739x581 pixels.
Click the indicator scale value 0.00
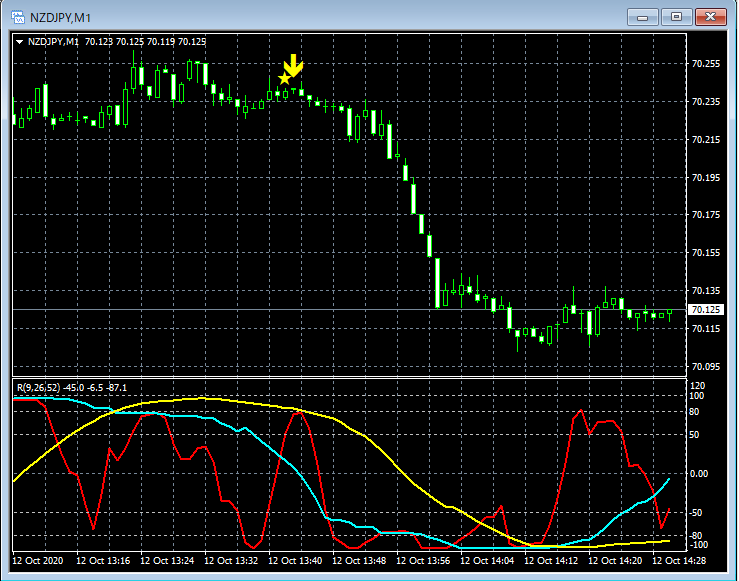tap(699, 474)
